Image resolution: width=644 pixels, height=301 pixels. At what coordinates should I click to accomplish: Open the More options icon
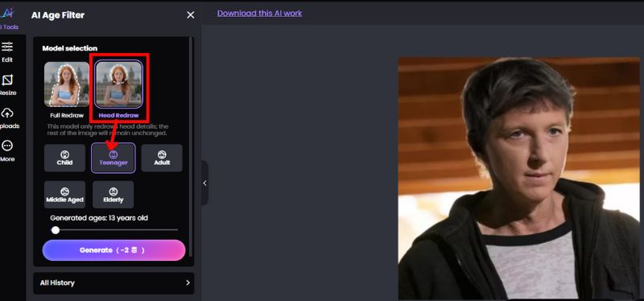7,150
